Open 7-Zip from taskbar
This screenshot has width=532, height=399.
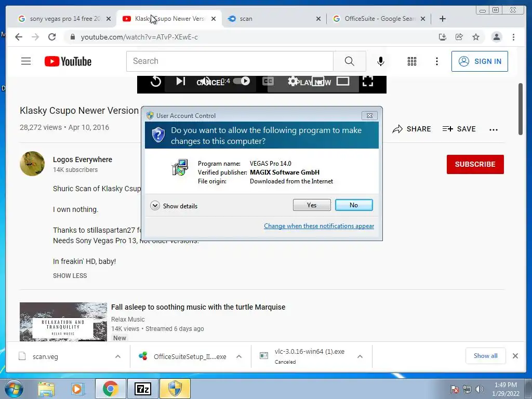point(142,389)
